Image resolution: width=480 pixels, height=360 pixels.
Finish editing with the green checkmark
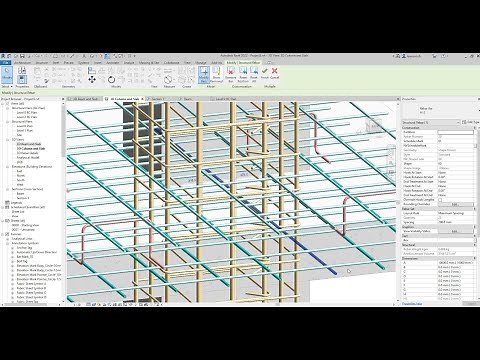pyautogui.click(x=265, y=73)
